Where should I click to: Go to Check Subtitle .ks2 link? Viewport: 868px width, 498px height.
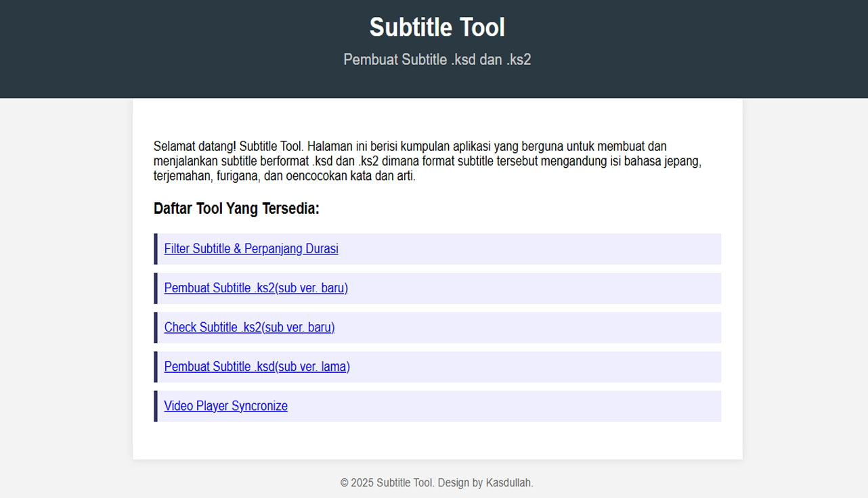(x=249, y=327)
